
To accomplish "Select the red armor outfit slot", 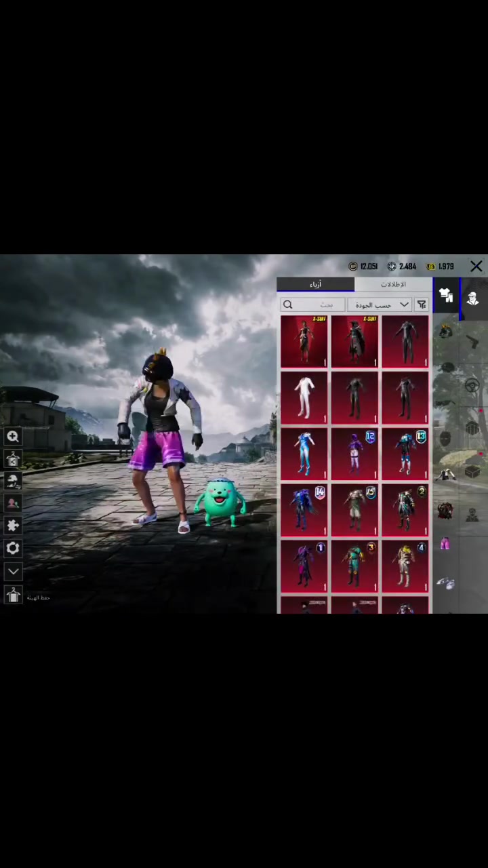I will tap(445, 511).
